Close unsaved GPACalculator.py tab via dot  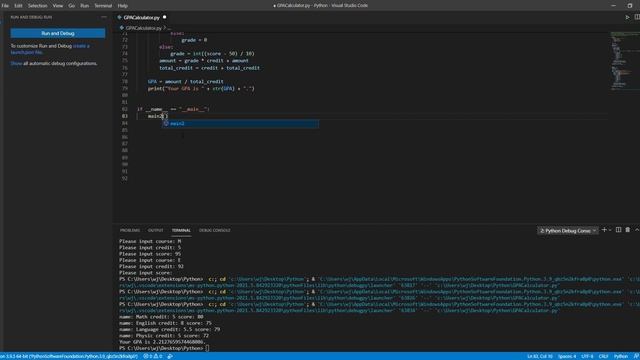164,17
